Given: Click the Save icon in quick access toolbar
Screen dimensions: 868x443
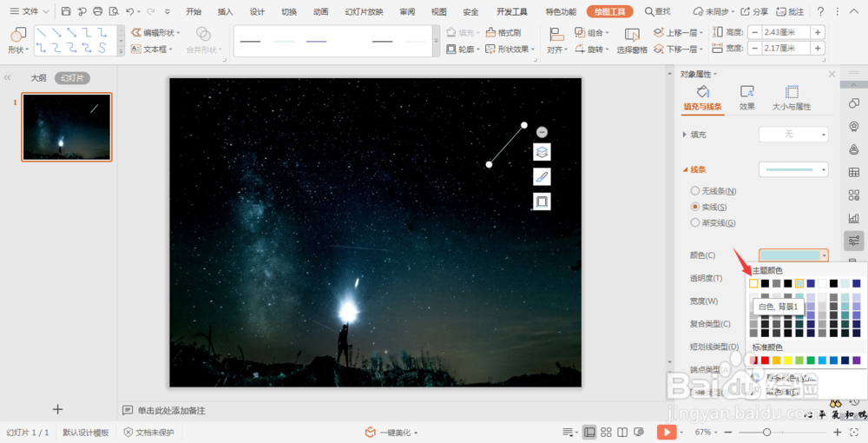Looking at the screenshot, I should tap(66, 11).
